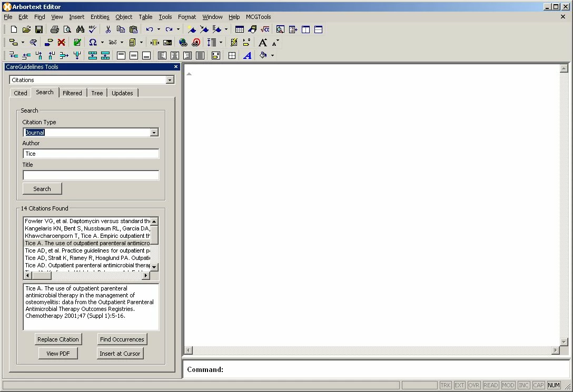Create a new document with the blank page icon
The width and height of the screenshot is (573, 392).
point(14,29)
